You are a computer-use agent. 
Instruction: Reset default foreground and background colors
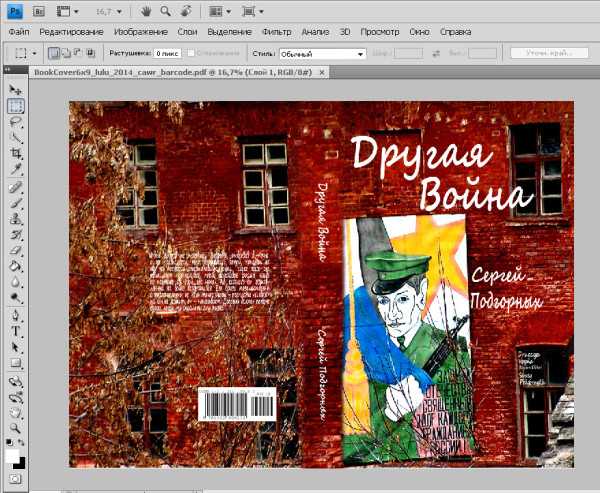(9, 442)
